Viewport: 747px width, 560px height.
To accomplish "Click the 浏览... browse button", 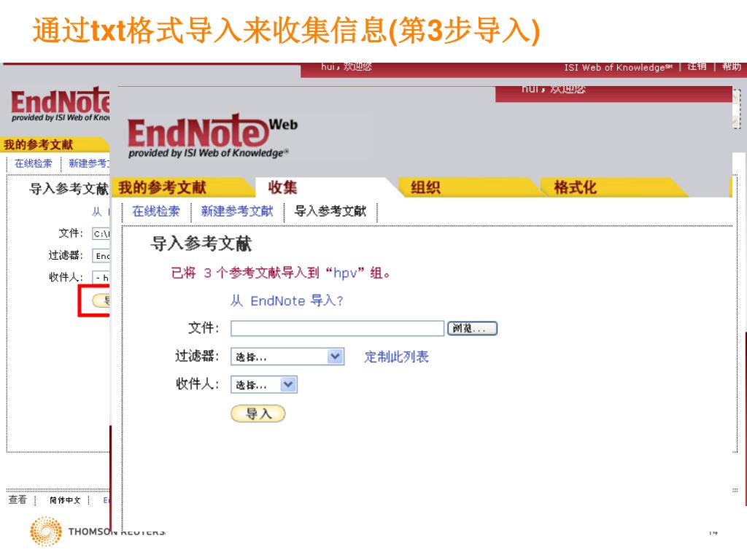I will pos(472,329).
